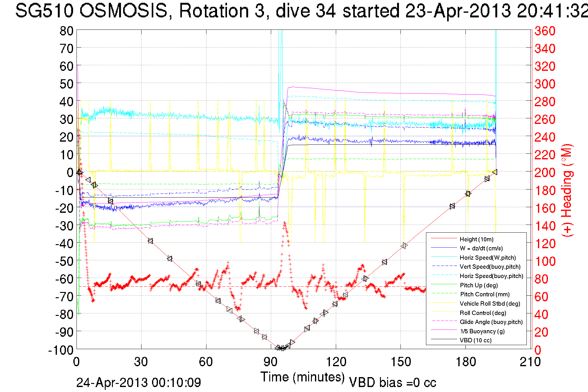Click 'Vert Speed(buoy,pitch)' in the legend
Viewport: 588px width, 392px height.
(490, 267)
